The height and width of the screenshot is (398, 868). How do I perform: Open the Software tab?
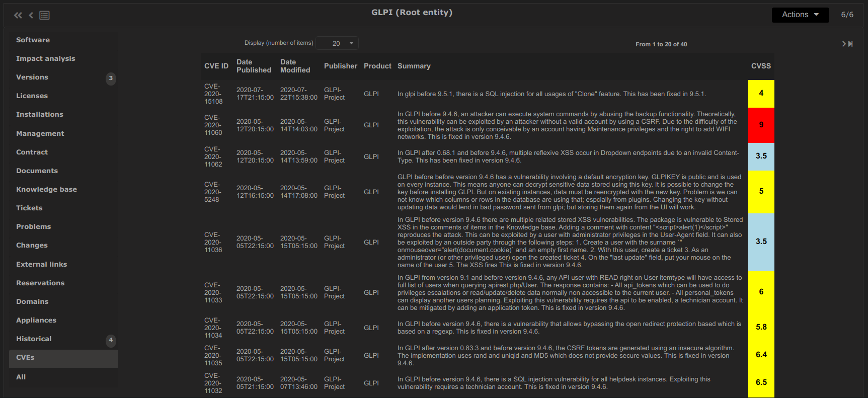point(33,40)
